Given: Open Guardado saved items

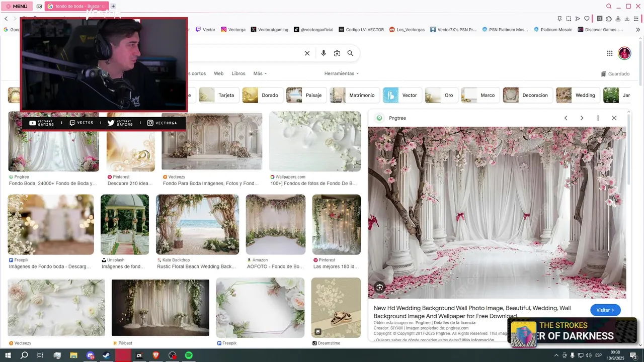Looking at the screenshot, I should (x=615, y=74).
